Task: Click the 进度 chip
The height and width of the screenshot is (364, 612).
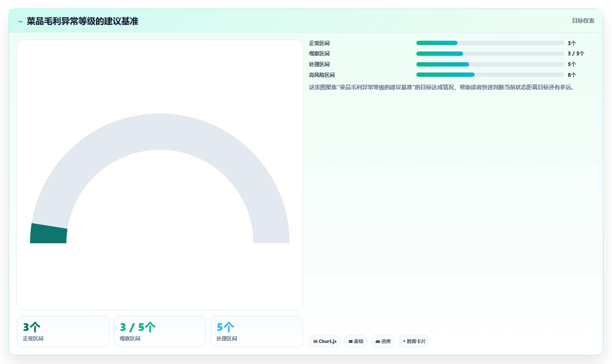Action: click(383, 341)
